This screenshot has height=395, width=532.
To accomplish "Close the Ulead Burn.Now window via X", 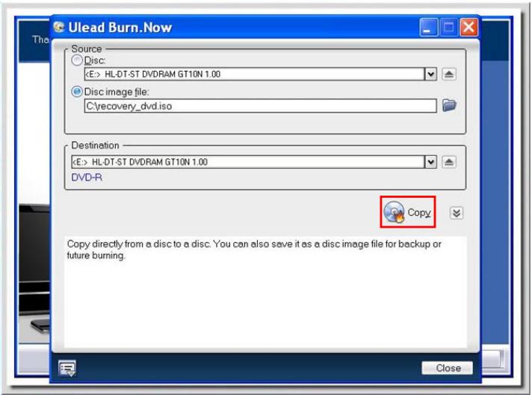I will click(469, 27).
